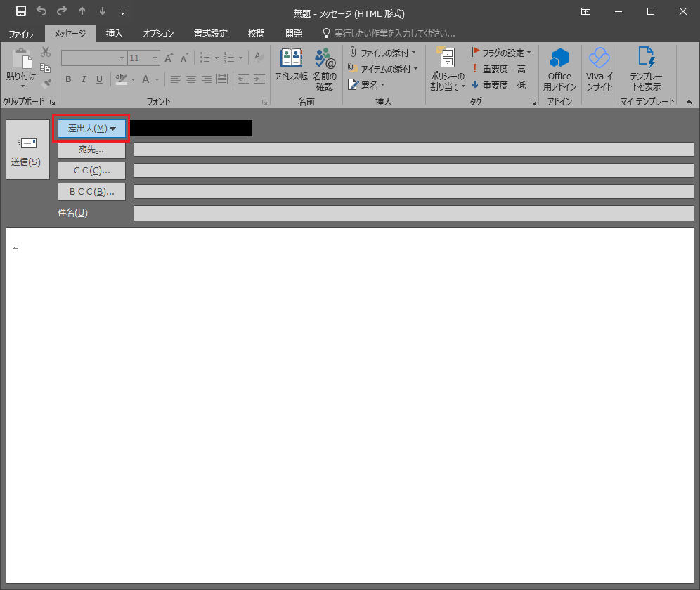The image size is (700, 590).
Task: Insert an item with アイテムの添付
Action: 382,69
